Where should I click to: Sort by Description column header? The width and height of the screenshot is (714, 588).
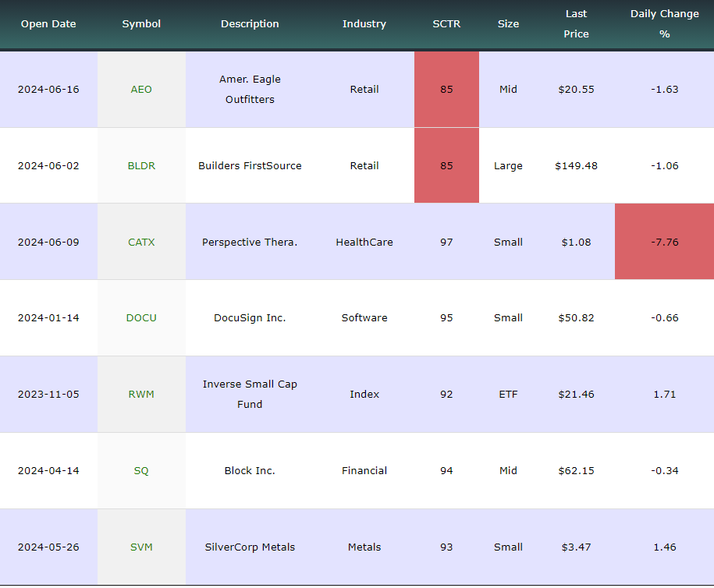pos(250,23)
